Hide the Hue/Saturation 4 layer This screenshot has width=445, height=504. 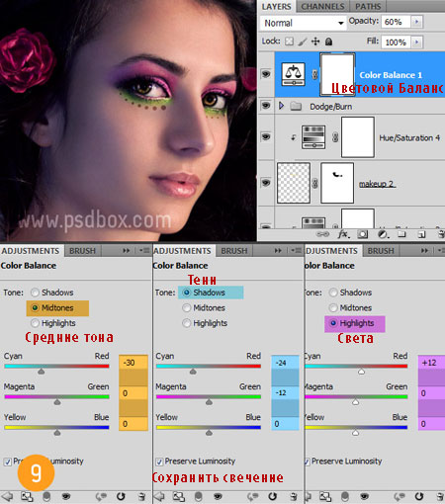coord(266,136)
